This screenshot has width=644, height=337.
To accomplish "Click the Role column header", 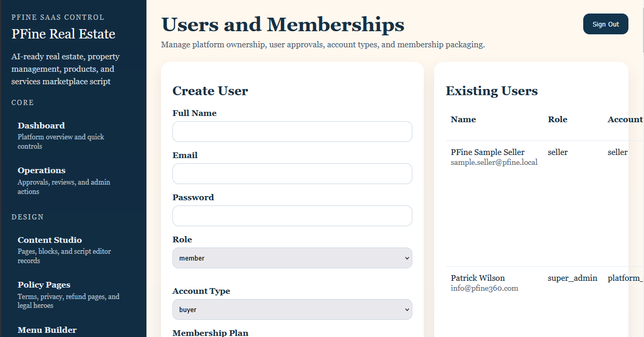I will click(557, 119).
